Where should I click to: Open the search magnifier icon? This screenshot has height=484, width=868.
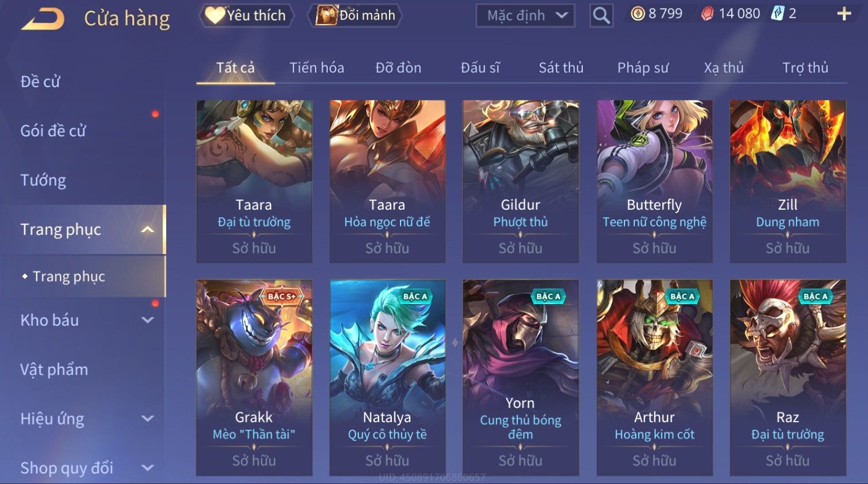tap(601, 16)
